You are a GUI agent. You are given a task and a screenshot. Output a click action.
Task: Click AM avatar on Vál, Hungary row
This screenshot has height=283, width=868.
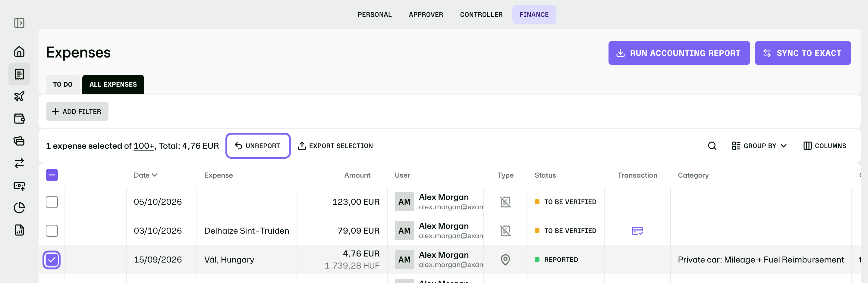(404, 260)
